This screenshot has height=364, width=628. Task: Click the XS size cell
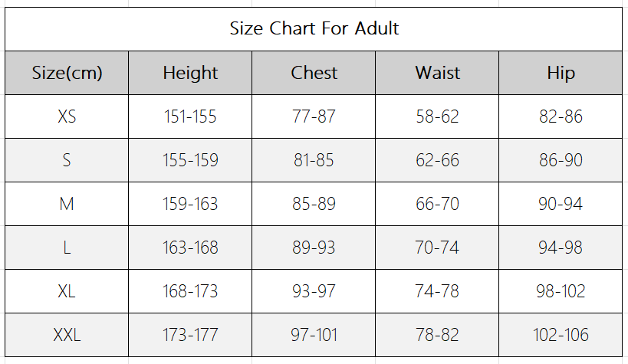[x=67, y=116]
